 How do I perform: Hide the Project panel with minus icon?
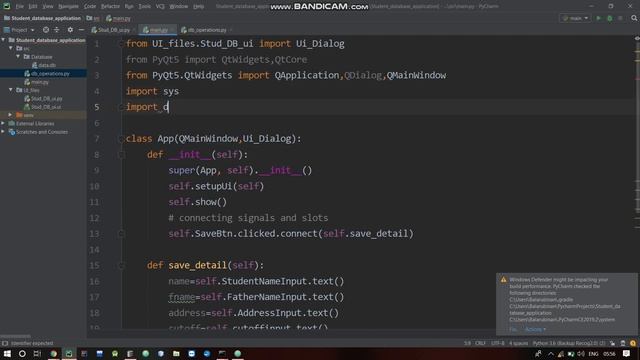click(81, 30)
